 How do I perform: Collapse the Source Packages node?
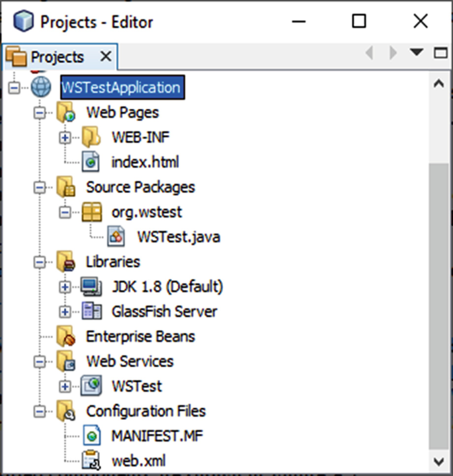point(40,187)
